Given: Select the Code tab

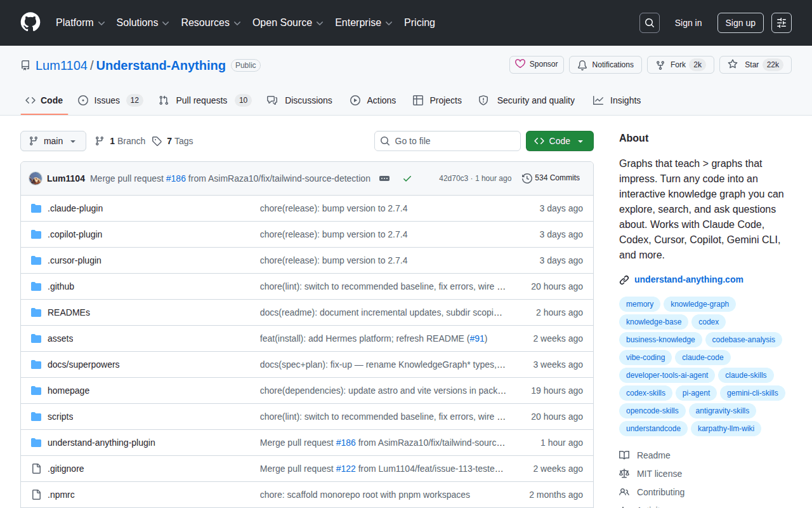Looking at the screenshot, I should point(44,100).
